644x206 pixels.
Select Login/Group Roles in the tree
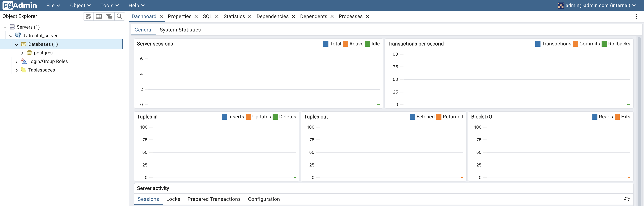pyautogui.click(x=48, y=62)
